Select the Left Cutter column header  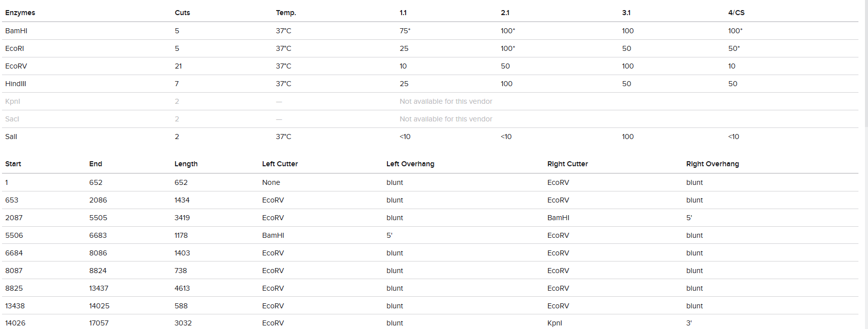(280, 164)
